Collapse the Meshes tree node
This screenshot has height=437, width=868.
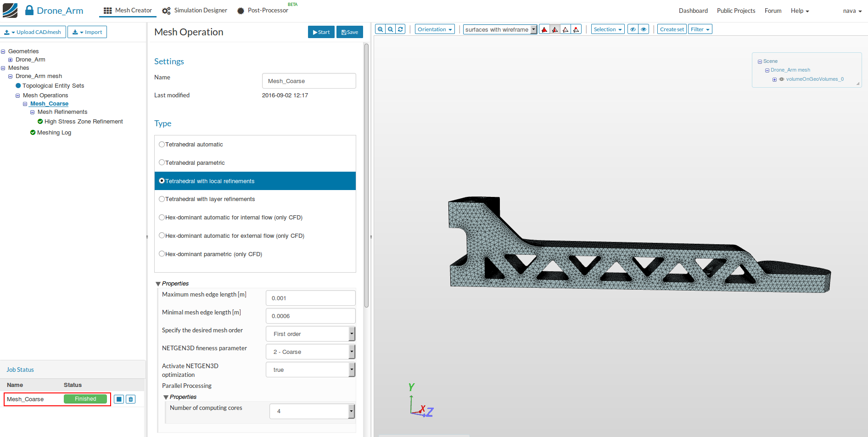tap(3, 68)
